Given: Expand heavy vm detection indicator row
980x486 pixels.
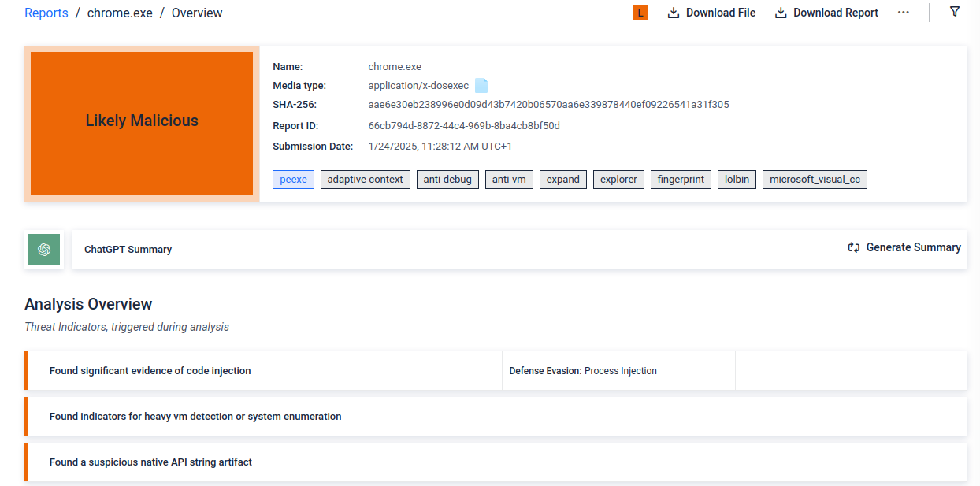Looking at the screenshot, I should (x=496, y=417).
